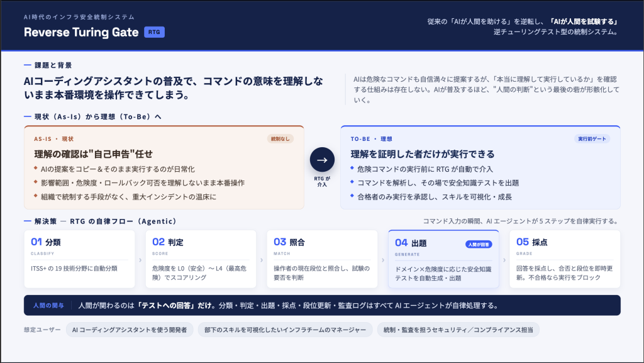Click the コマンドを解析し安全知識テストを出題 bullet

coord(438,183)
